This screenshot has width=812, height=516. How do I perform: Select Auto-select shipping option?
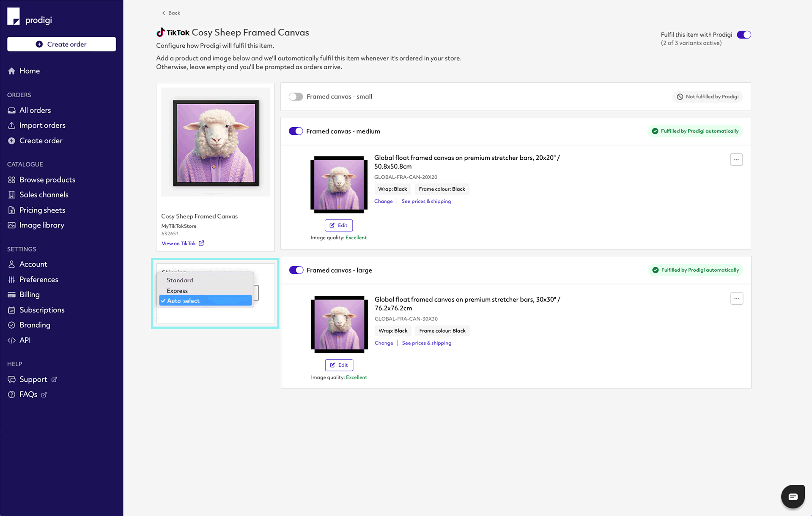pos(184,300)
